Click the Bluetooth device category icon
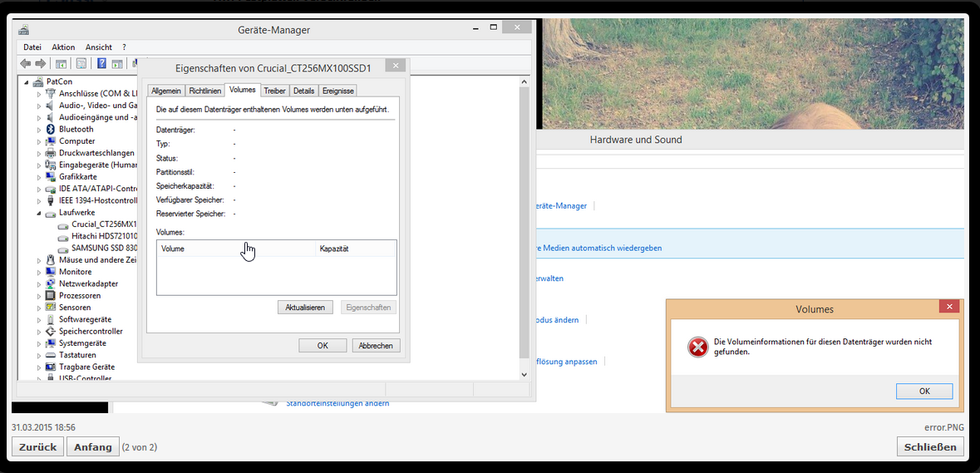The width and height of the screenshot is (980, 473). tap(52, 130)
